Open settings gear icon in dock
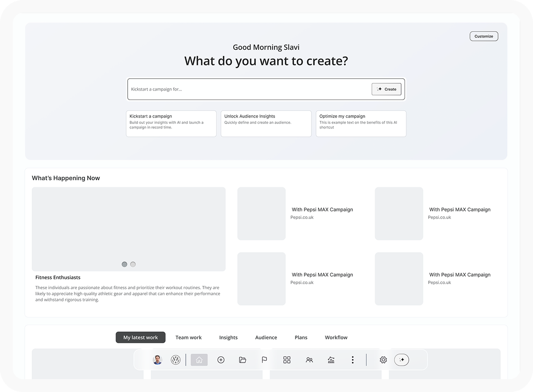Image resolution: width=533 pixels, height=392 pixels. (x=383, y=360)
